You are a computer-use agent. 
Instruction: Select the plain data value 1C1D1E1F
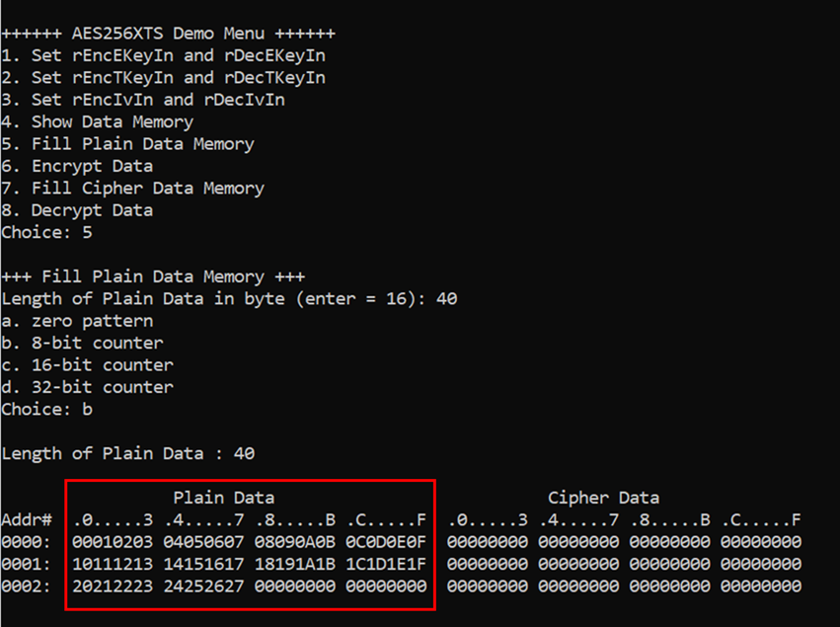pyautogui.click(x=386, y=565)
